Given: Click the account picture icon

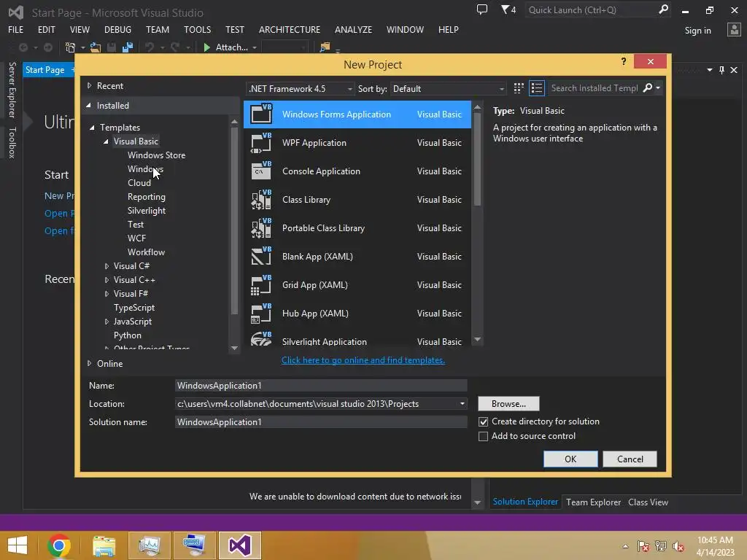Looking at the screenshot, I should point(734,30).
